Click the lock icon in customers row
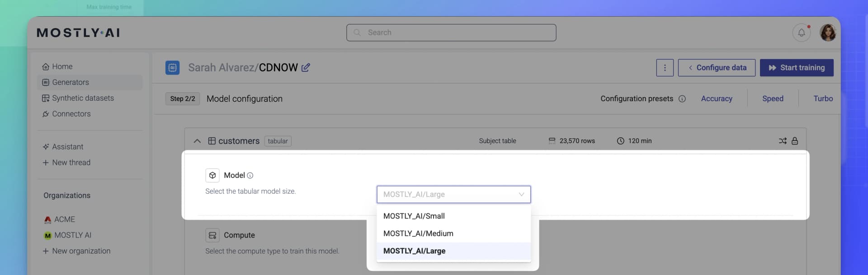 (x=795, y=141)
